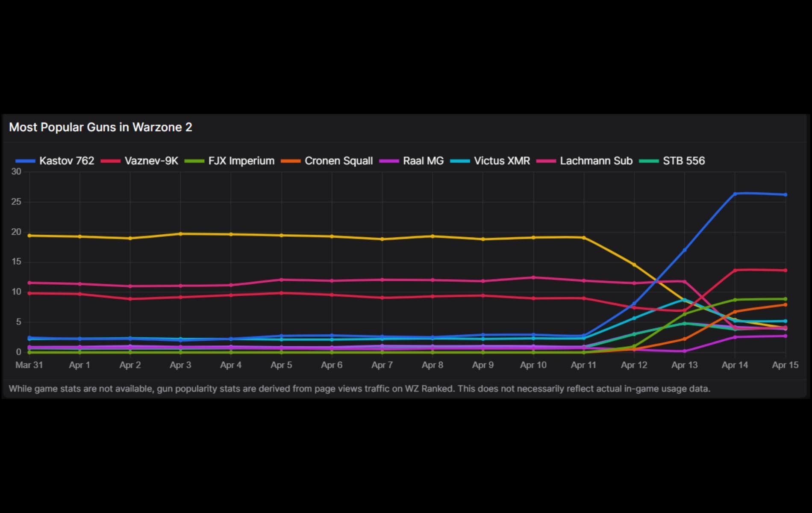Click the Most Popular Guns chart title
This screenshot has width=812, height=513.
point(100,127)
